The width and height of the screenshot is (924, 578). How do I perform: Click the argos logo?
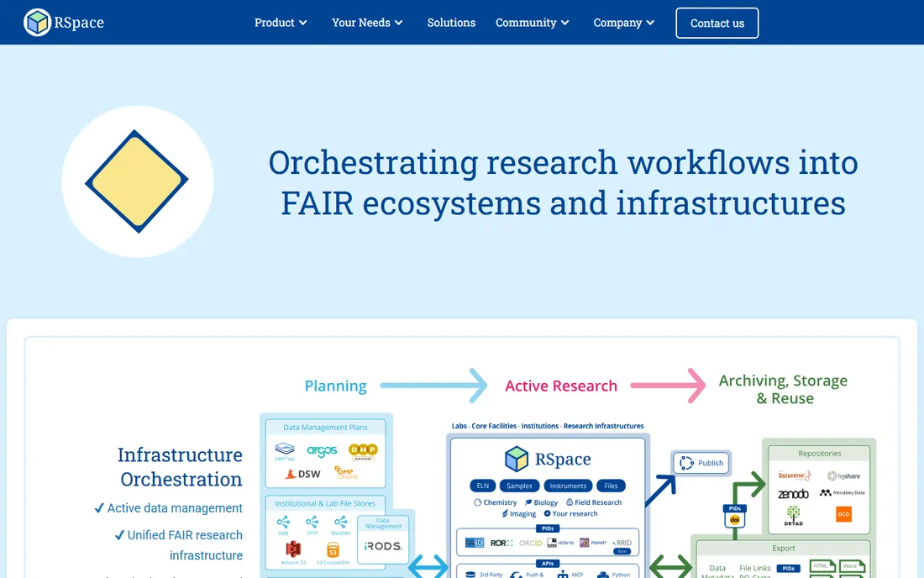[322, 451]
